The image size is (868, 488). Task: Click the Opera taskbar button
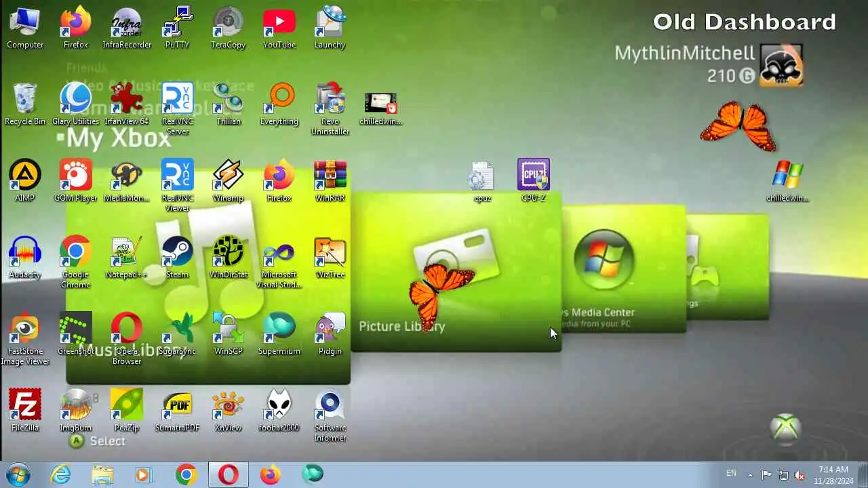(228, 474)
